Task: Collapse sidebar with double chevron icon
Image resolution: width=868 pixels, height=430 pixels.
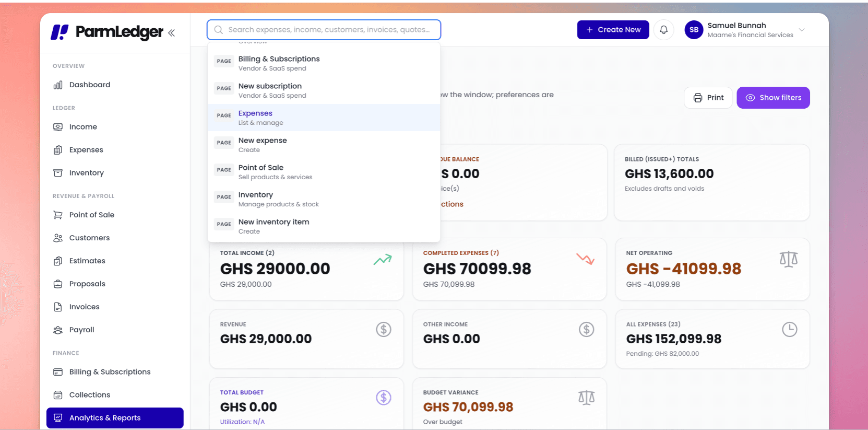Action: pyautogui.click(x=171, y=32)
